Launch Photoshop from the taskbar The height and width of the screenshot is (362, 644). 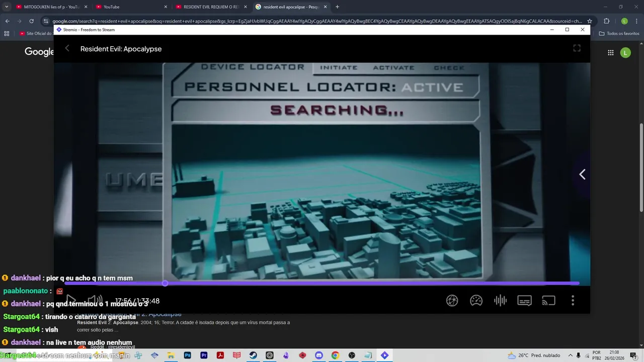[x=188, y=355]
